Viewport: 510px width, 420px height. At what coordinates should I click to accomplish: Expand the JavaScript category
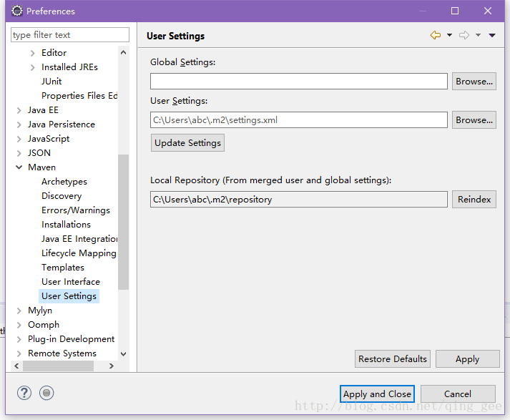coord(19,139)
